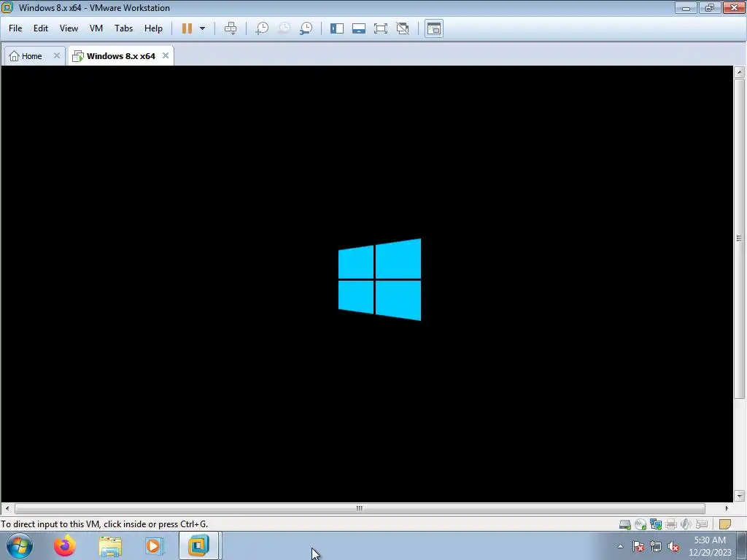Screen dimensions: 747x560
Task: Click the horizontal scrollbar left arrow
Action: pos(7,508)
